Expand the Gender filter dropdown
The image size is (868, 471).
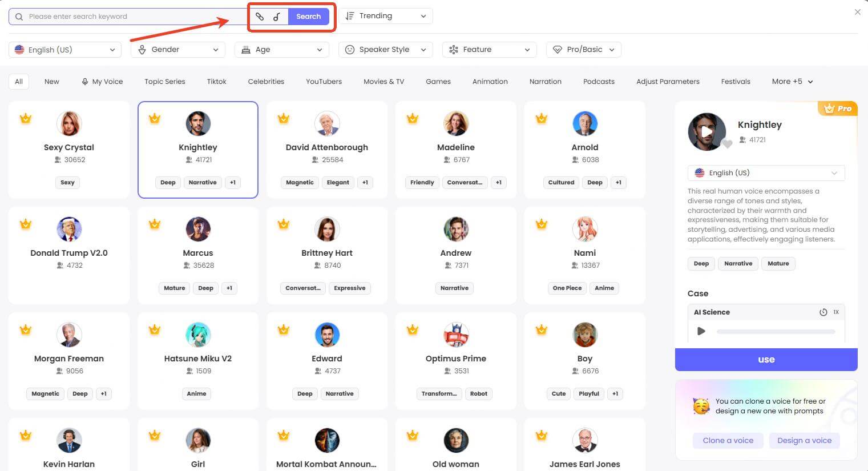coord(177,50)
